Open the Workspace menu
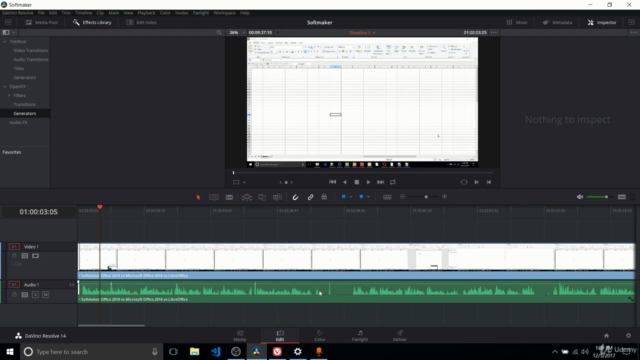Screen dimensions: 640x360 click(x=224, y=13)
